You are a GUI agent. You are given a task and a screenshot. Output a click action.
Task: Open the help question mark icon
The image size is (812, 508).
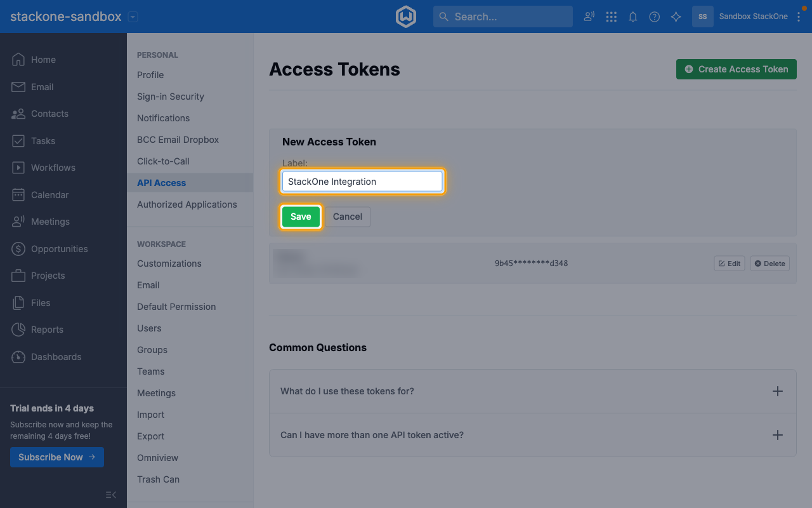click(655, 17)
